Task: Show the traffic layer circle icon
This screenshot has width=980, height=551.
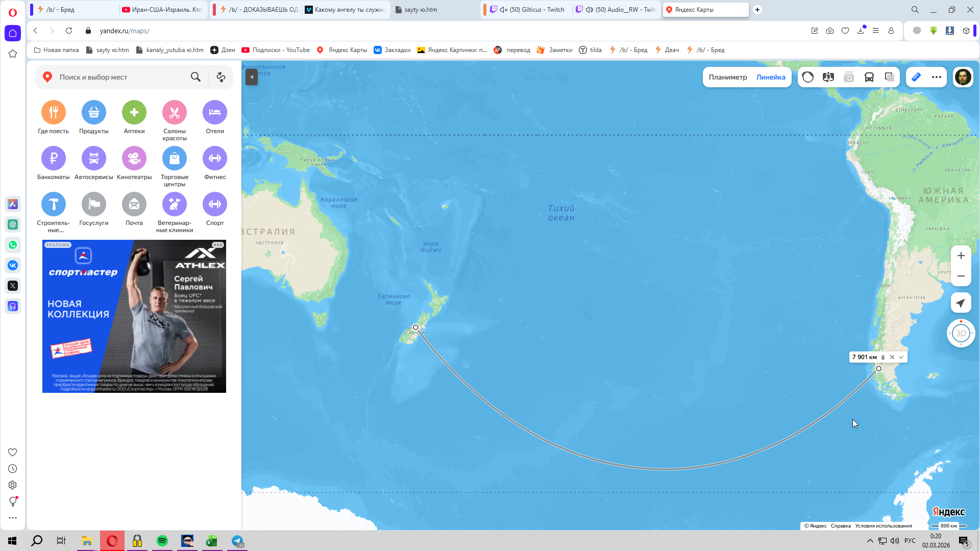Action: (807, 77)
